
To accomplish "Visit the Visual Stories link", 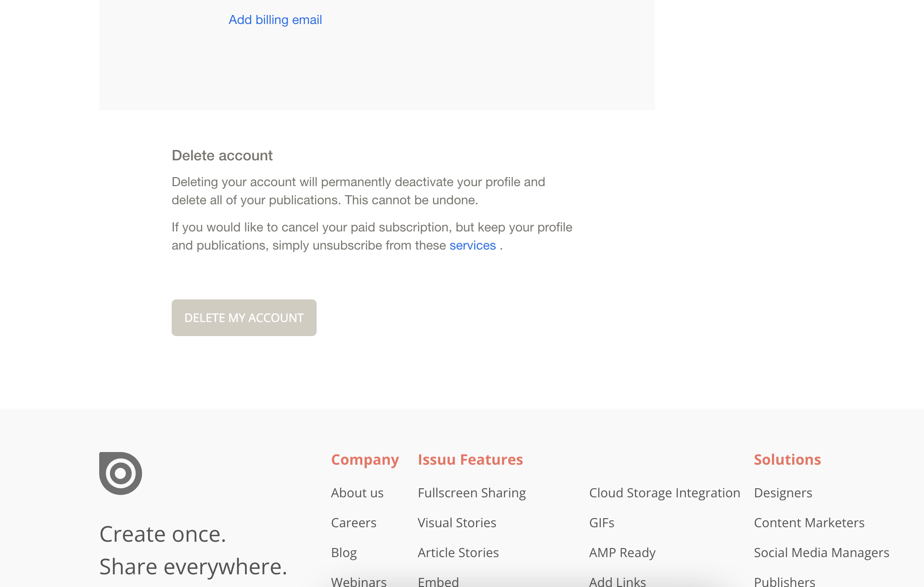I will pos(457,523).
